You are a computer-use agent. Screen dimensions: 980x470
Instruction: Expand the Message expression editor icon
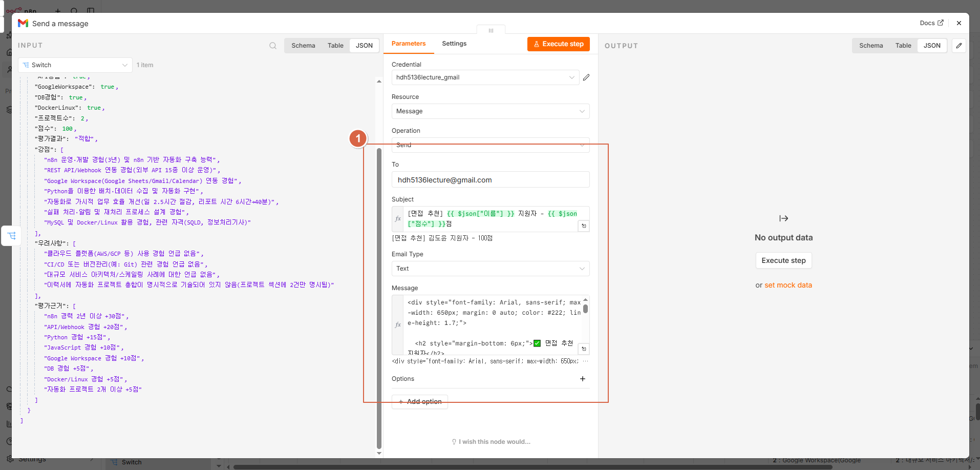pos(584,349)
